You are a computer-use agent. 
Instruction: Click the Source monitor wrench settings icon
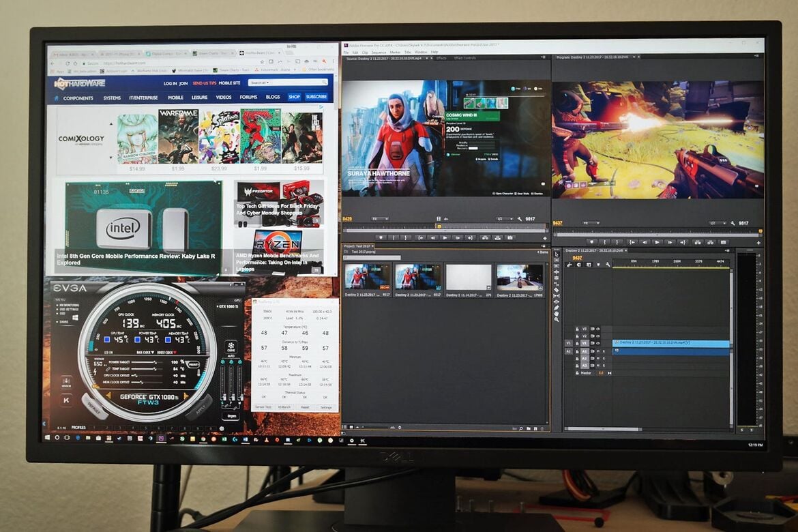tap(520, 219)
